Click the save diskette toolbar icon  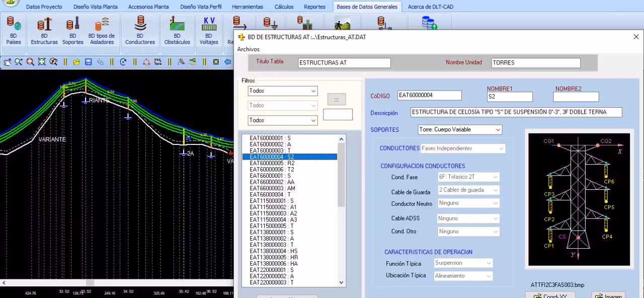(x=88, y=62)
